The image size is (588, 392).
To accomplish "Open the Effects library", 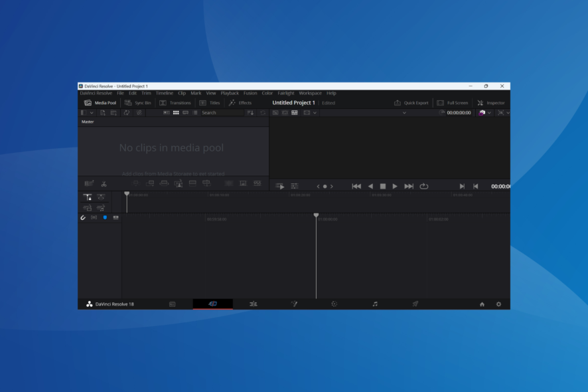I will pos(240,102).
